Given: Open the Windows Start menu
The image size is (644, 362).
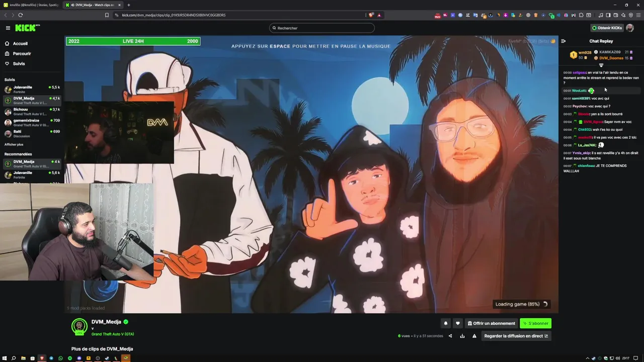Looking at the screenshot, I should point(5,358).
